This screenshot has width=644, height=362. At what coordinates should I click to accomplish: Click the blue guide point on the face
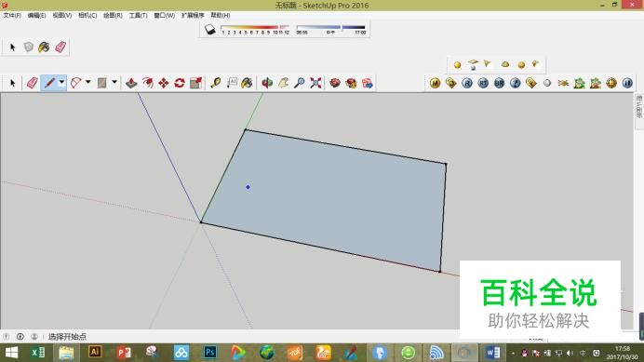click(248, 187)
